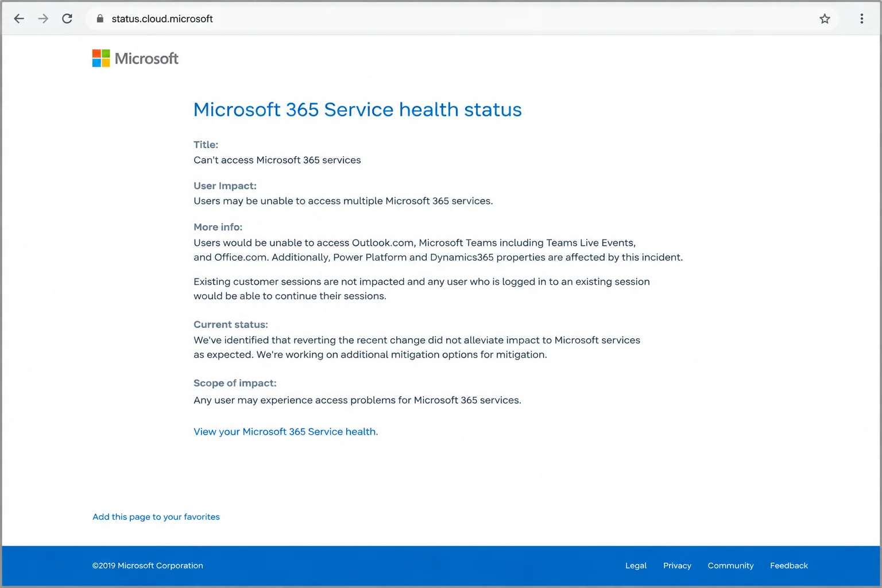This screenshot has width=882, height=588.
Task: Click the More info: label
Action: (x=218, y=227)
